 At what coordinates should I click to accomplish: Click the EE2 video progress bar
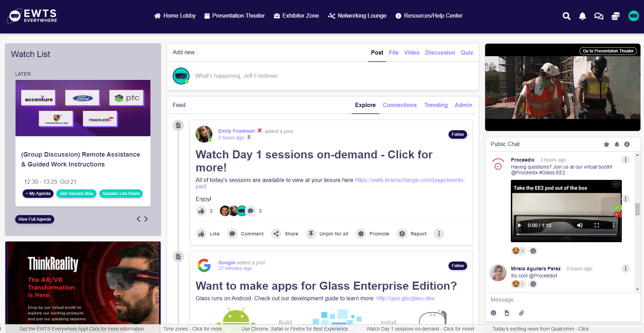point(566,234)
